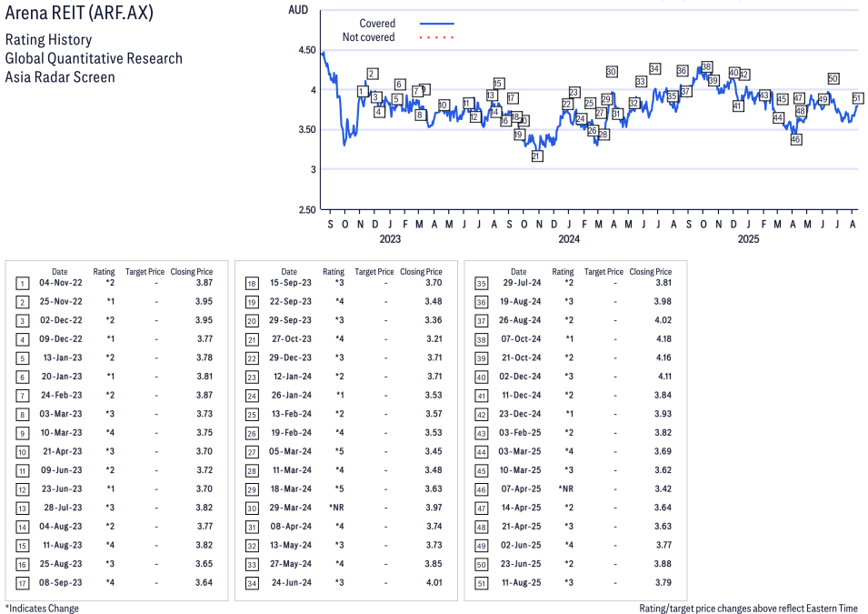Click chart marker 38 near peak
The height and width of the screenshot is (614, 868).
(706, 67)
